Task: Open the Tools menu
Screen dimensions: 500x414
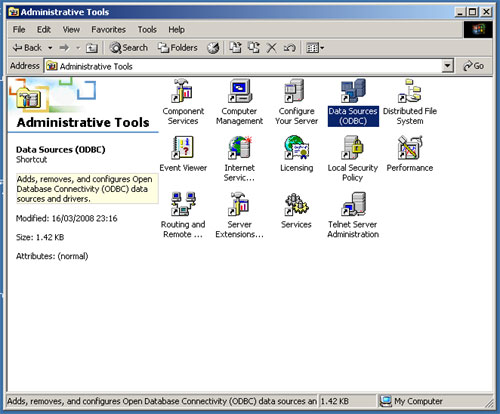Action: click(147, 30)
